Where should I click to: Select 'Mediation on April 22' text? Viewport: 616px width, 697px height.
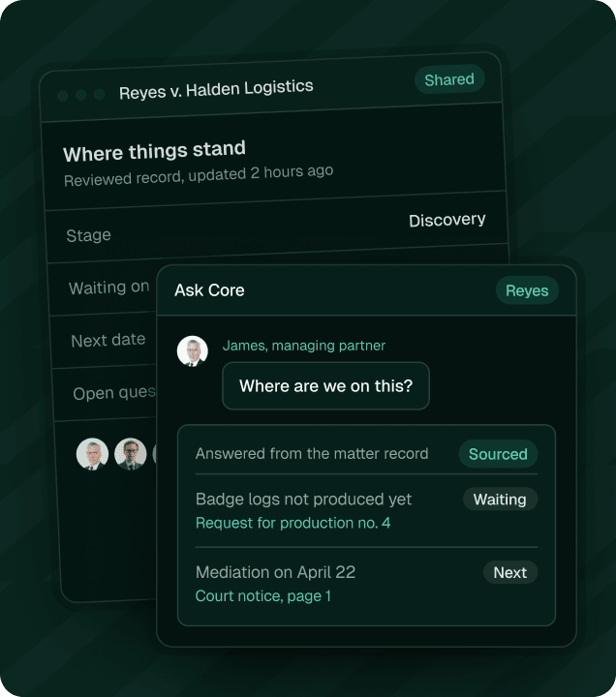click(275, 572)
